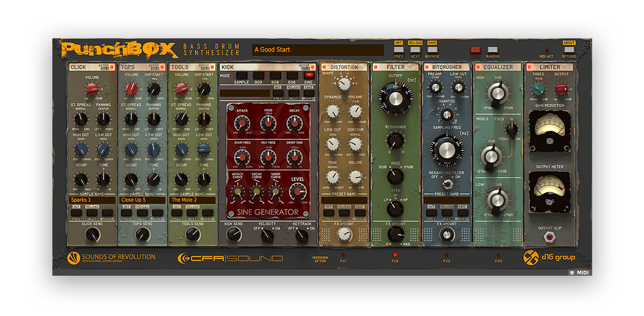Click the Bitcrusher SAMPLING FREQ knob

coord(447,150)
